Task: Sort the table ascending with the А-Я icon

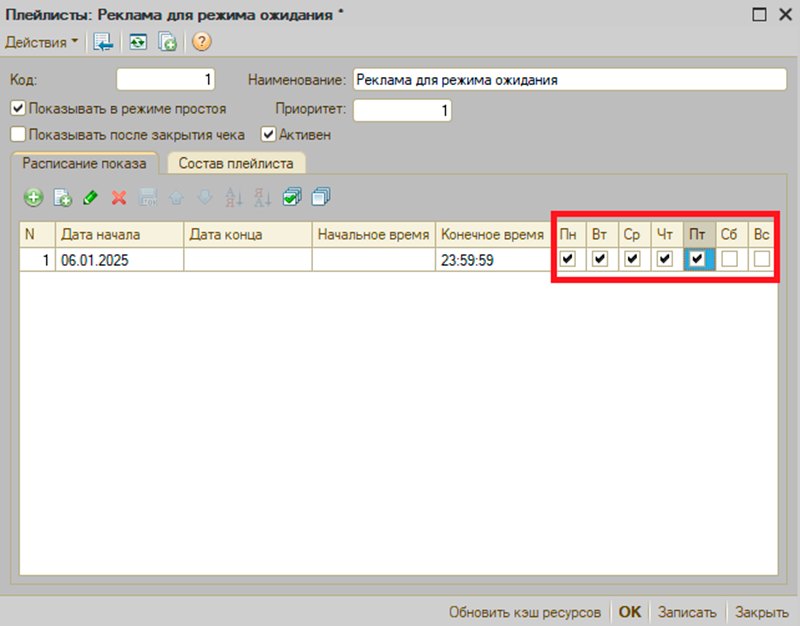Action: tap(234, 197)
